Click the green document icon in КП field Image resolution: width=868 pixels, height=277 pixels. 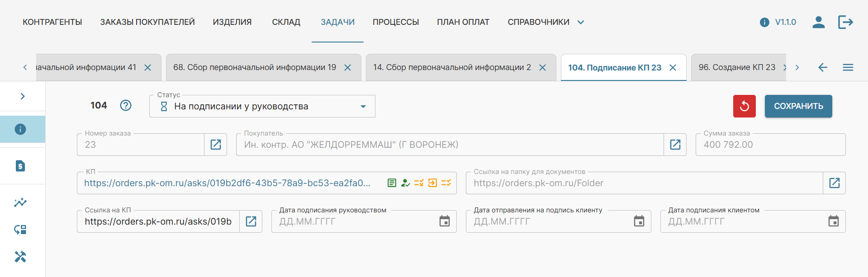pyautogui.click(x=392, y=183)
